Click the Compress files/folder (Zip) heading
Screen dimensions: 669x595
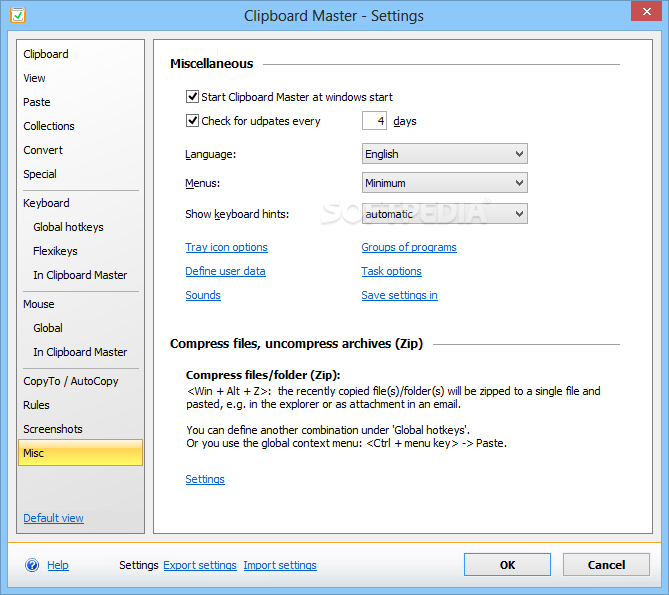[x=263, y=375]
